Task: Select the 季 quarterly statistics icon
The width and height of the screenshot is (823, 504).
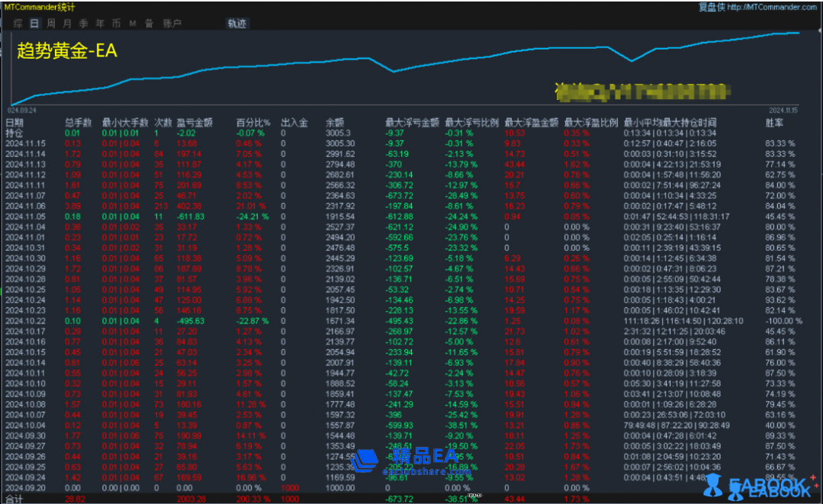Action: (x=83, y=23)
